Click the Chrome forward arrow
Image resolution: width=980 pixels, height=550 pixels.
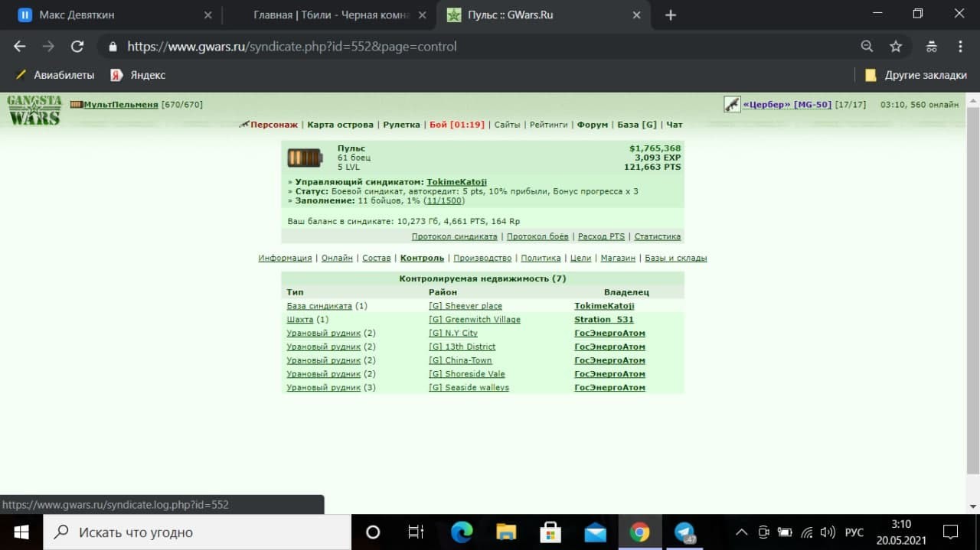pos(48,47)
